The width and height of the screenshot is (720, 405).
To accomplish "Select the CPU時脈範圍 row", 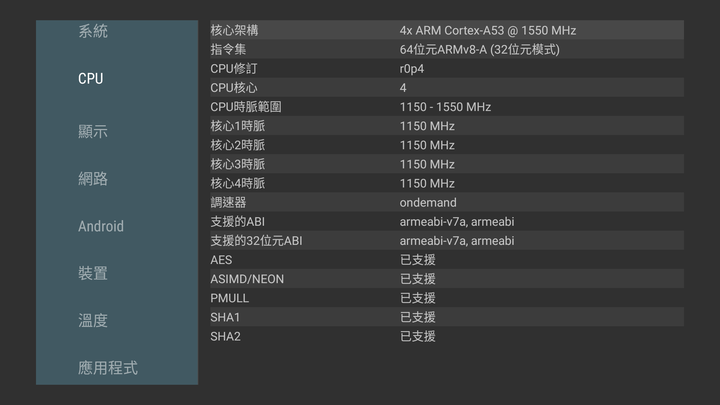I will [x=447, y=107].
